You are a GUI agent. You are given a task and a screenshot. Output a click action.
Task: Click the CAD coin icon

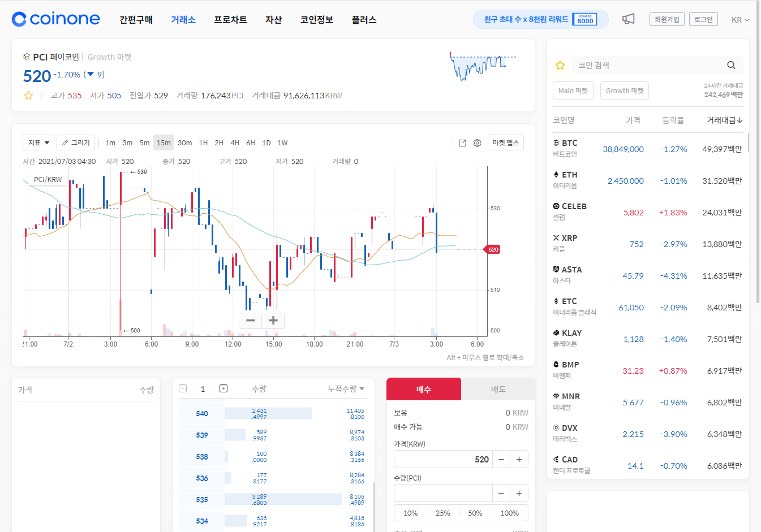(556, 460)
